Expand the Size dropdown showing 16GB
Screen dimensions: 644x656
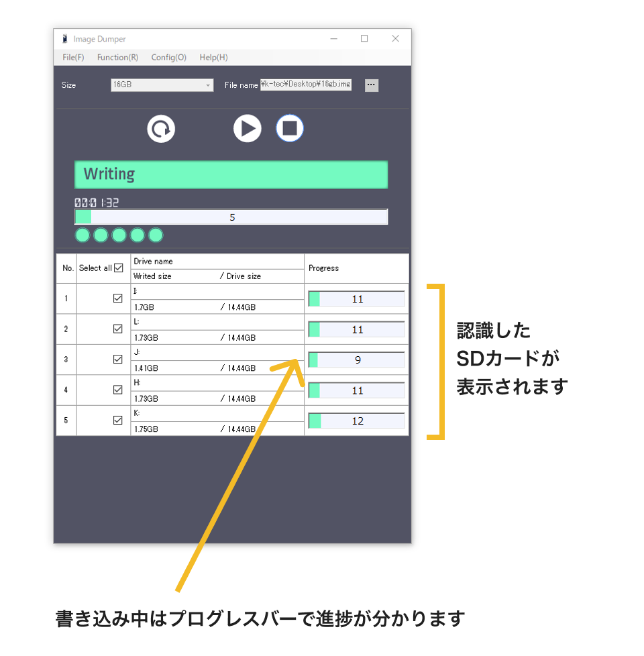162,85
